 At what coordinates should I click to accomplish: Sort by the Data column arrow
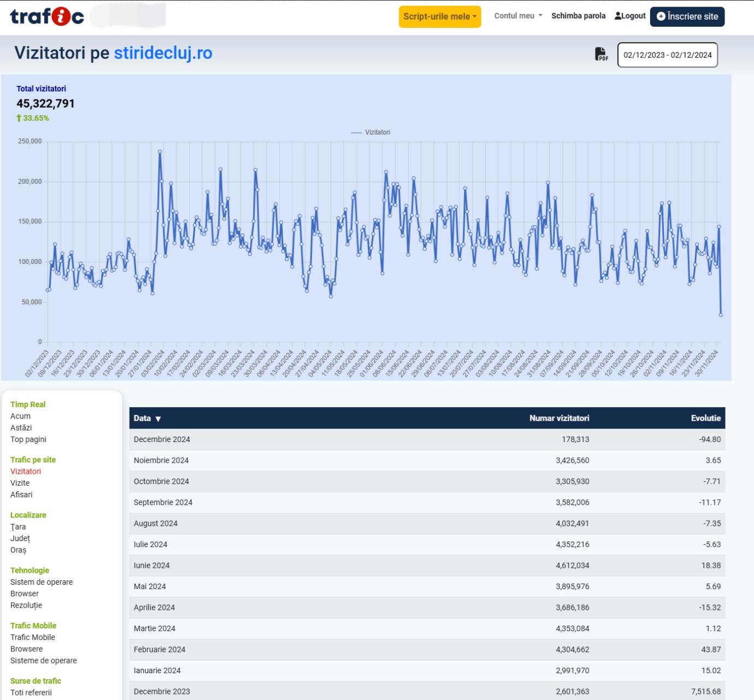tap(158, 419)
